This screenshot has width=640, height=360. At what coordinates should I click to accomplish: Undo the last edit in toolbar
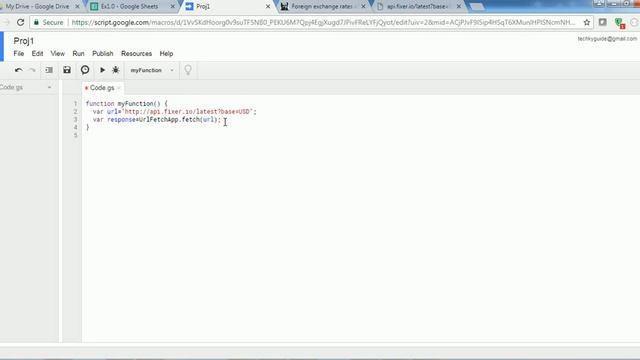point(18,70)
